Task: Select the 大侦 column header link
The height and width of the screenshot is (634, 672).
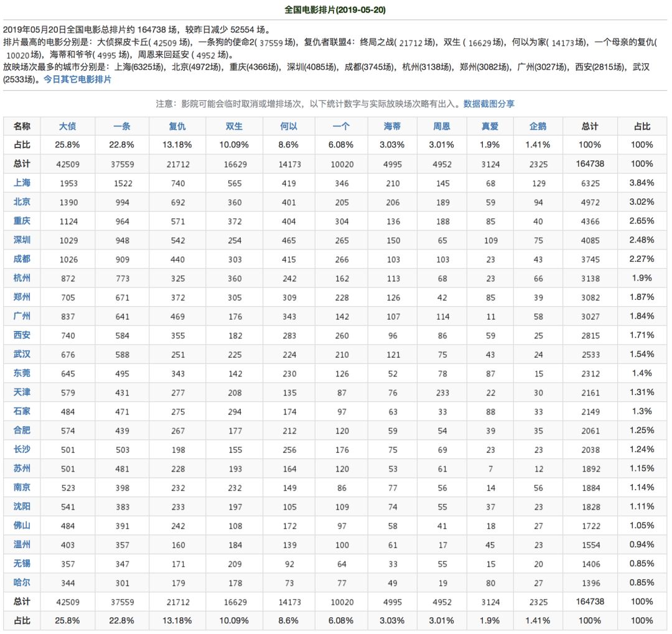Action: pyautogui.click(x=69, y=126)
